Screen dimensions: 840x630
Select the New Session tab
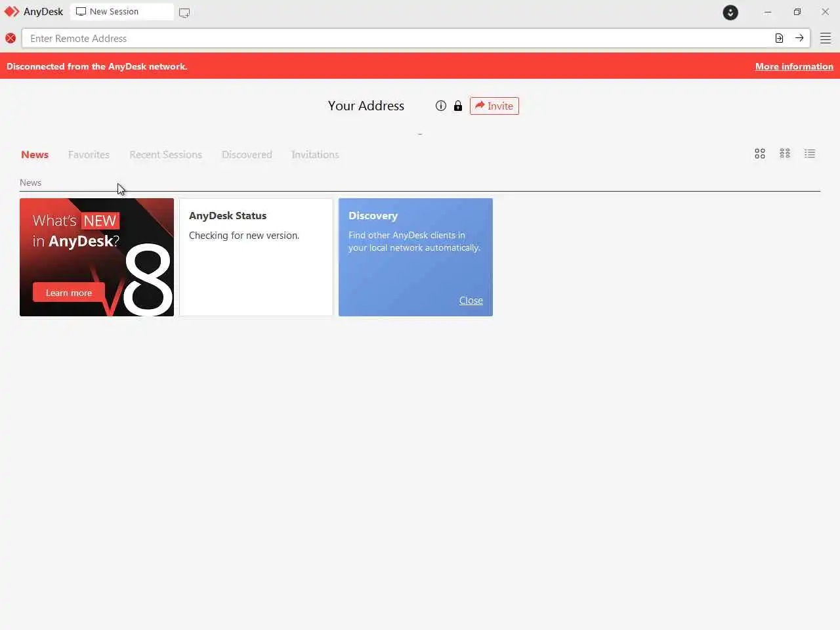pyautogui.click(x=122, y=12)
